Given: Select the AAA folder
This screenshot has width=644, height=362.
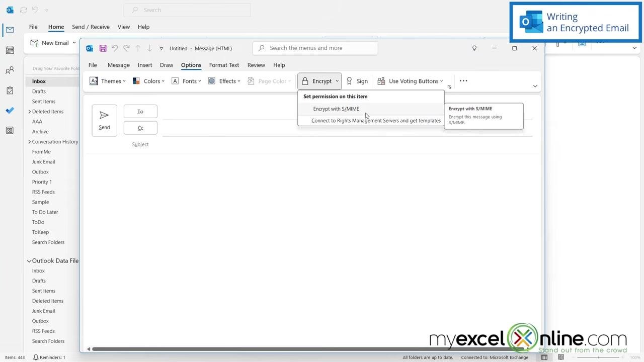Looking at the screenshot, I should tap(37, 122).
